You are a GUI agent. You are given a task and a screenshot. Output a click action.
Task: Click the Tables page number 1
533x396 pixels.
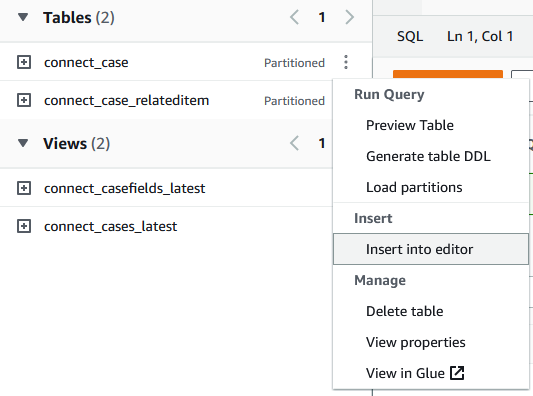[x=322, y=17]
